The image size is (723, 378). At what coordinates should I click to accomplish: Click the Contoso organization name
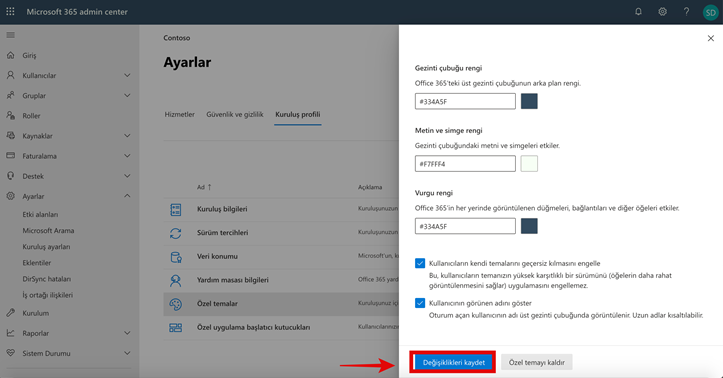[177, 38]
